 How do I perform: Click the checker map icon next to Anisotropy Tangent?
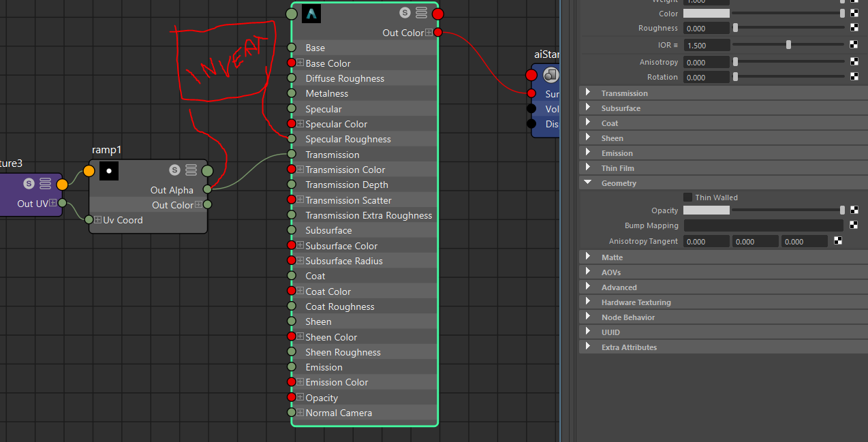pyautogui.click(x=837, y=240)
